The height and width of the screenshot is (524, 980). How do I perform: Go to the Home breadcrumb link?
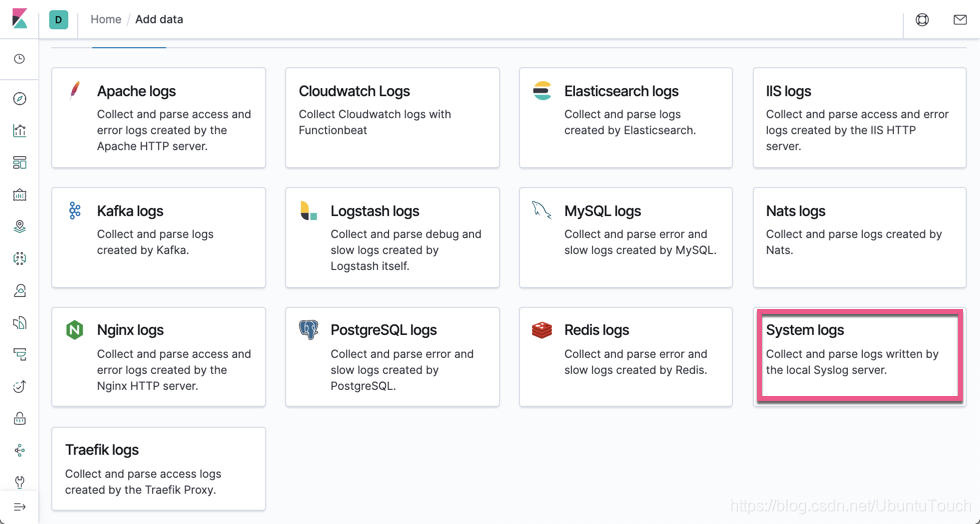(105, 19)
